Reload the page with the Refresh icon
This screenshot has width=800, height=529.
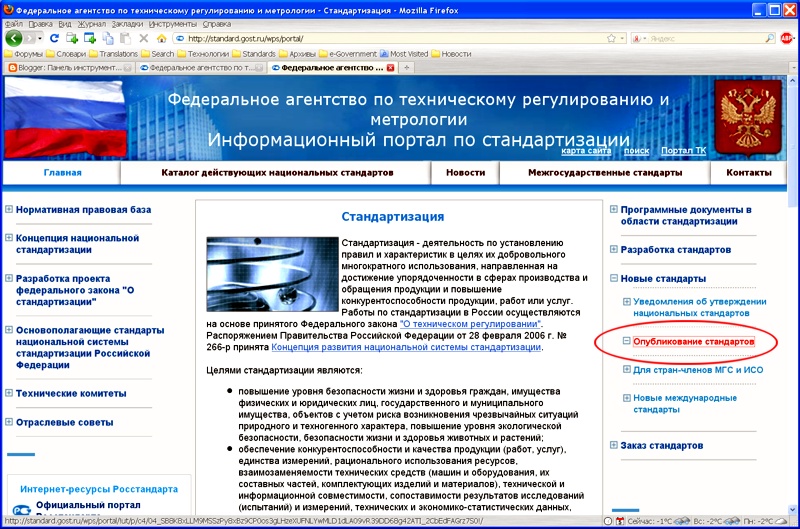(54, 38)
